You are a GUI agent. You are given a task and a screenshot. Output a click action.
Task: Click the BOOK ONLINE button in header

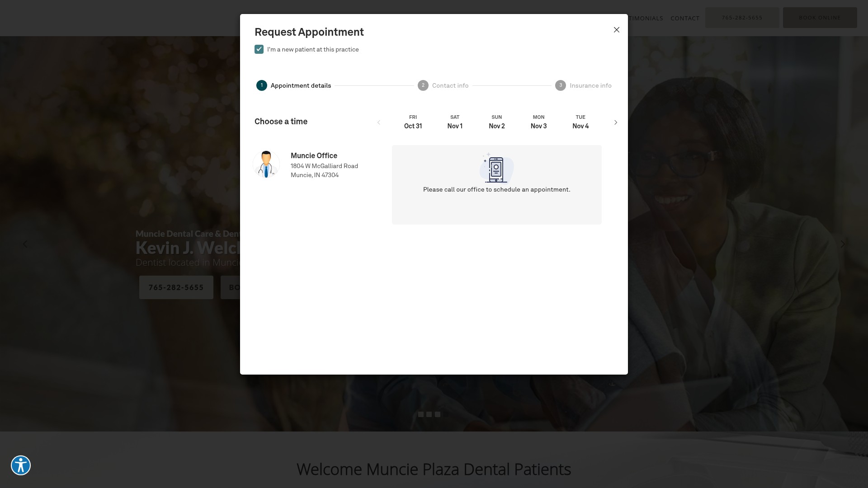(x=820, y=18)
